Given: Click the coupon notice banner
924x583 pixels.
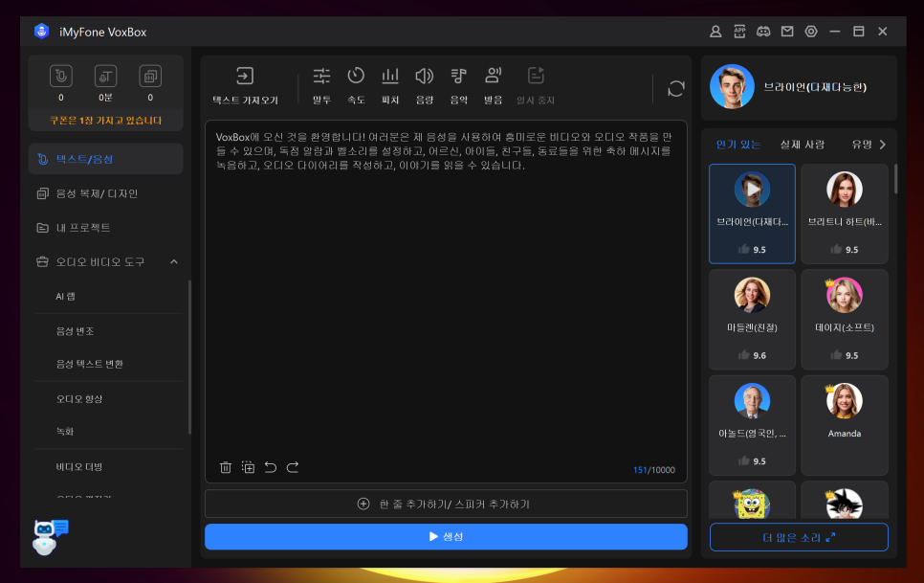Looking at the screenshot, I should 105,121.
